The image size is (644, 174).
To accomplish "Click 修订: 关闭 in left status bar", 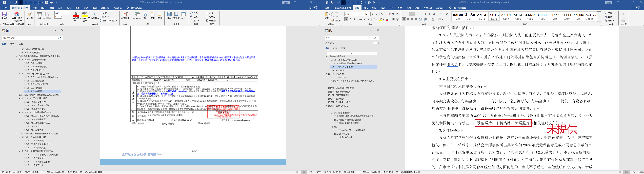I will pyautogui.click(x=72, y=172).
